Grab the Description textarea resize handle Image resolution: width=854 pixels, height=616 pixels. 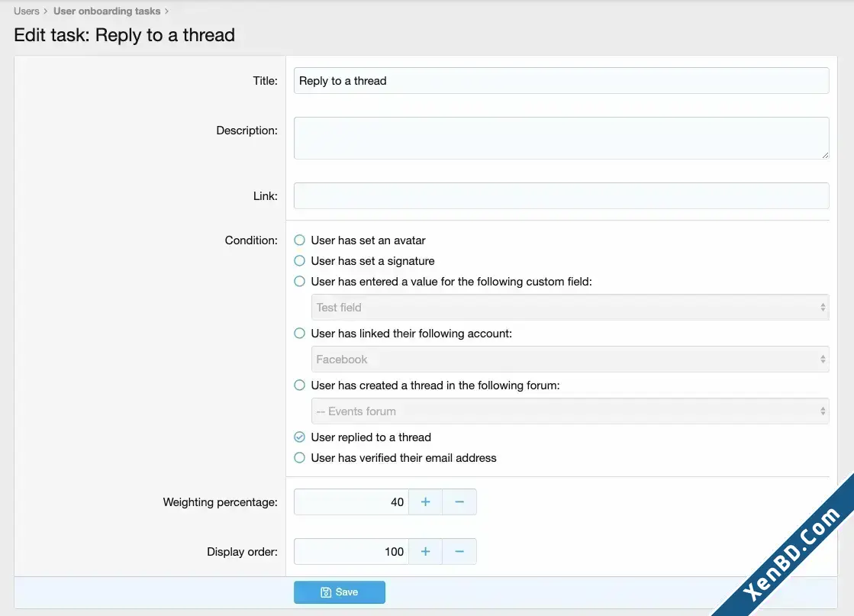coord(825,155)
